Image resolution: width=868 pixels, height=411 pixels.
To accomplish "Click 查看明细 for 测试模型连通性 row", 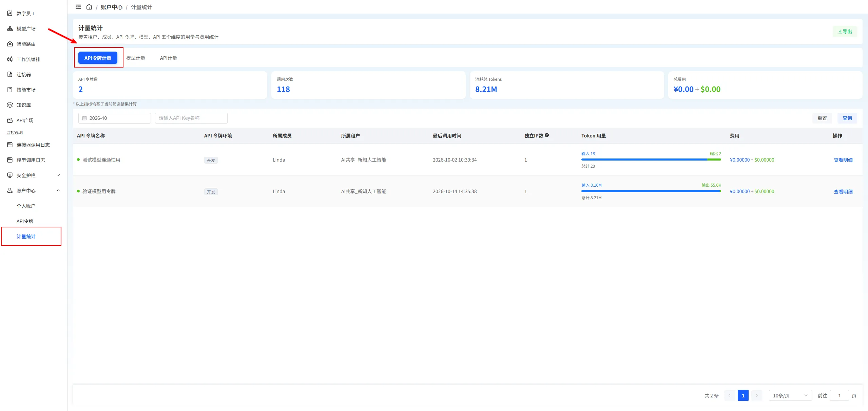I will (x=843, y=160).
